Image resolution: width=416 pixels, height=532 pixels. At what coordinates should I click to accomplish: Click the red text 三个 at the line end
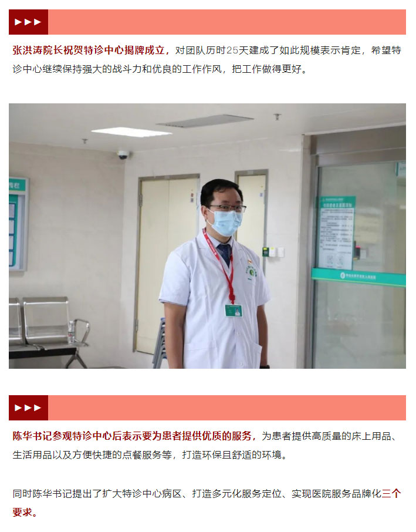(x=391, y=493)
